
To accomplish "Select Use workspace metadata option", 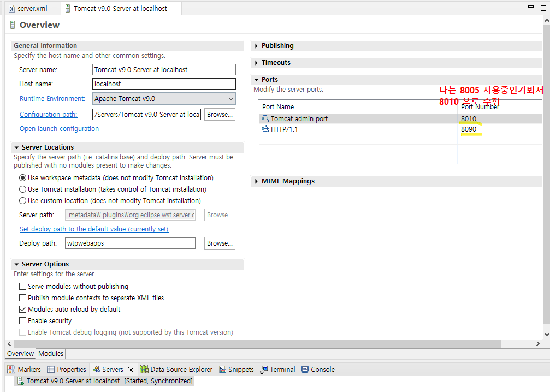I will [22, 178].
